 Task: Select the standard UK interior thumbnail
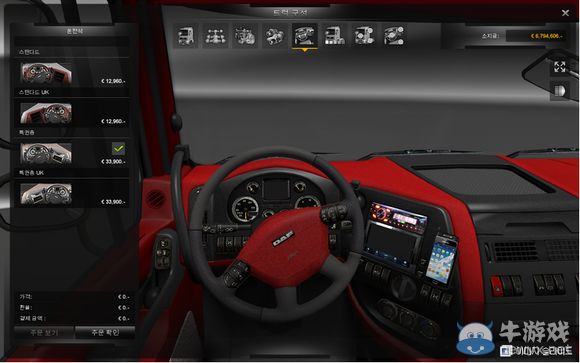tap(46, 113)
